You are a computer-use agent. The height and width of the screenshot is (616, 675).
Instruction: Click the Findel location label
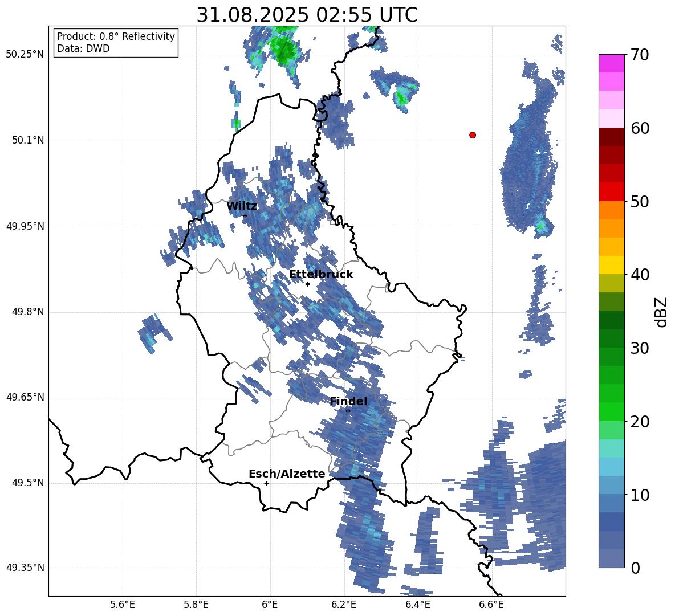[x=349, y=401]
